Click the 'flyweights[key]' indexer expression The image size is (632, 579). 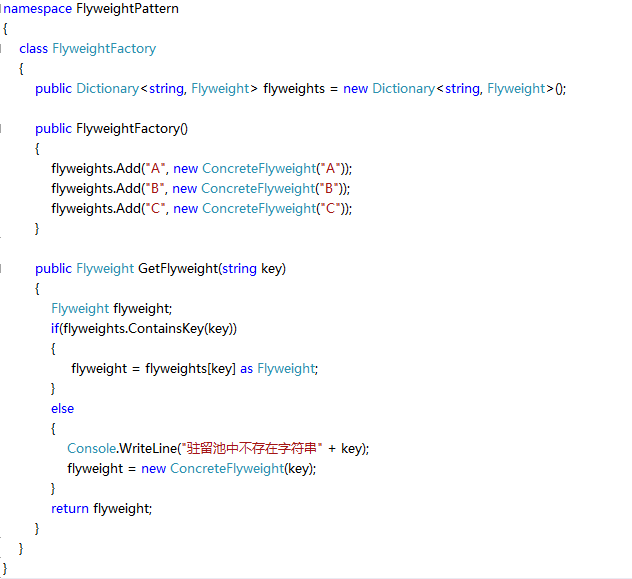tap(190, 369)
